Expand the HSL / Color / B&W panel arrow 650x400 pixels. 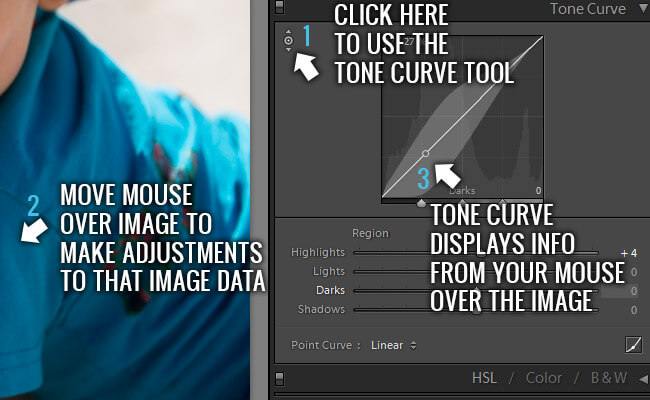[x=641, y=379]
